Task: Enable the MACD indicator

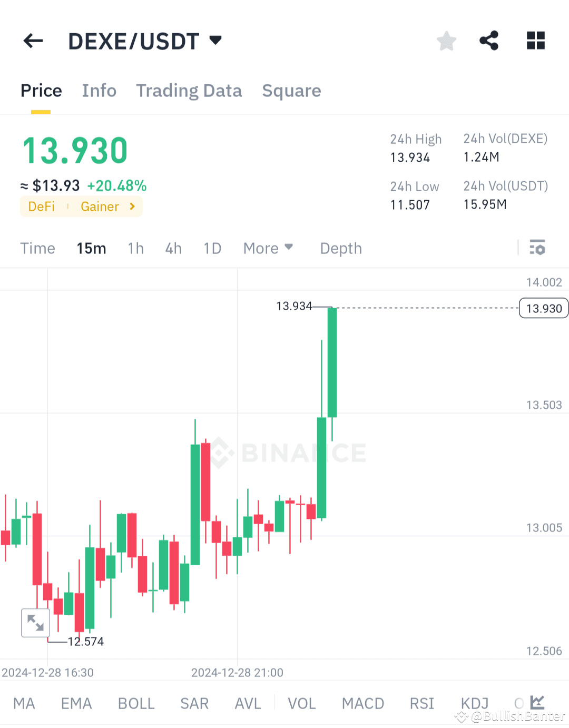Action: [x=362, y=703]
